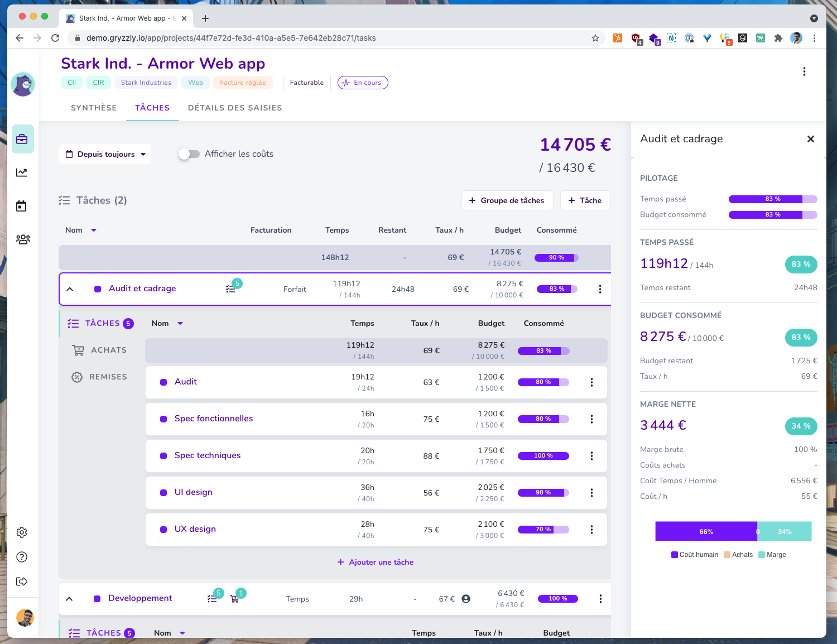Viewport: 837px width, 644px height.
Task: Open the browser extensions puzzle icon
Action: pos(778,38)
